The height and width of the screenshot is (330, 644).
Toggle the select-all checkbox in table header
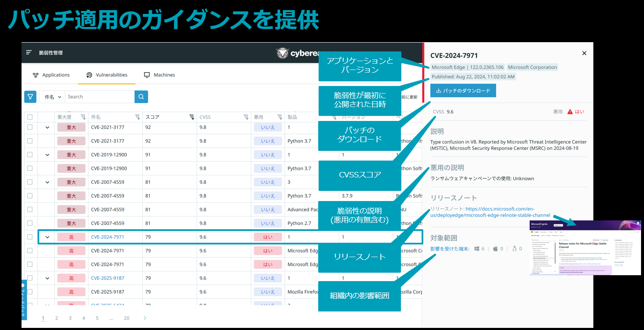(x=30, y=117)
